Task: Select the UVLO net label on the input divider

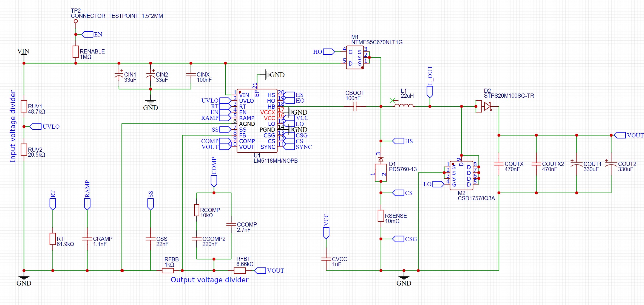Action: click(x=45, y=126)
